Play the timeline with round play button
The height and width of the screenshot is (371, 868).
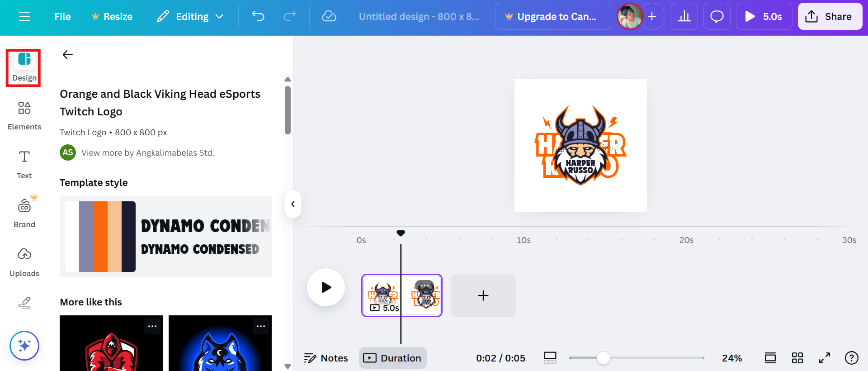coord(326,287)
